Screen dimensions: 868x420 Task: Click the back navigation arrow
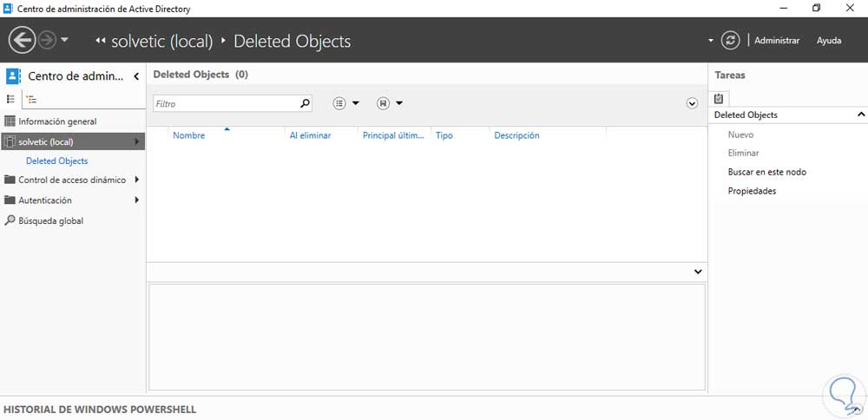click(21, 40)
